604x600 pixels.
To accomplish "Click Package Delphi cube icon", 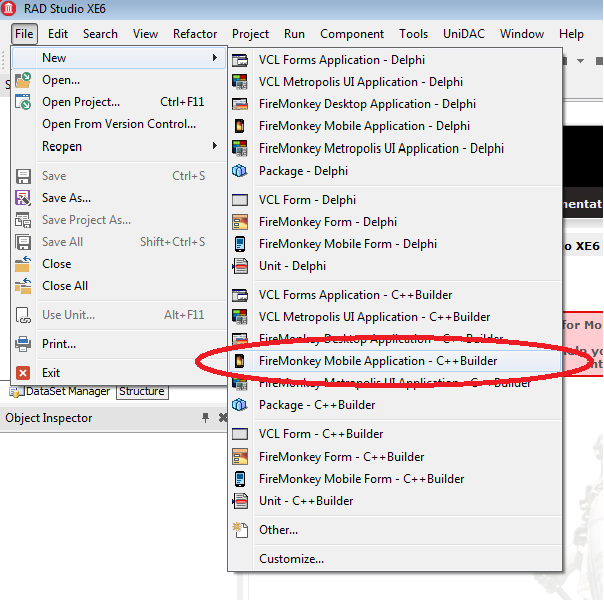I will point(240,171).
